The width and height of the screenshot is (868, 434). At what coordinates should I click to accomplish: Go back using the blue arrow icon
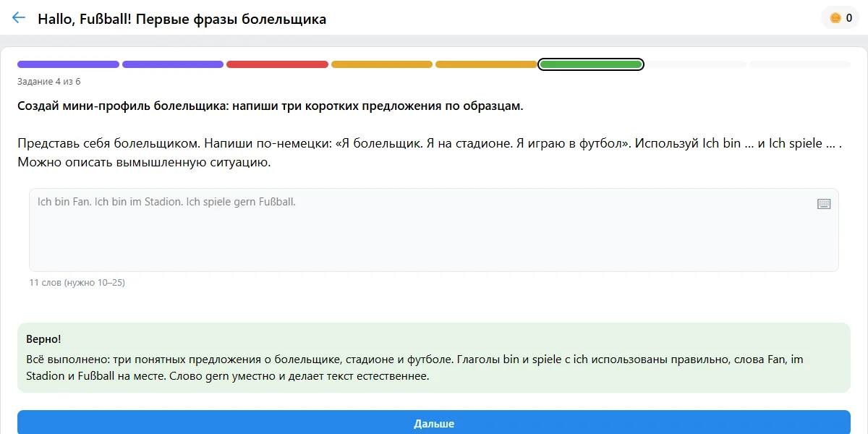click(19, 18)
